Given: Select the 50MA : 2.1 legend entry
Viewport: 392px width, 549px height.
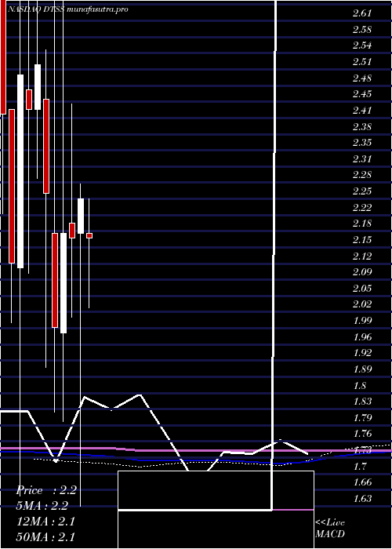Looking at the screenshot, I should tap(45, 536).
